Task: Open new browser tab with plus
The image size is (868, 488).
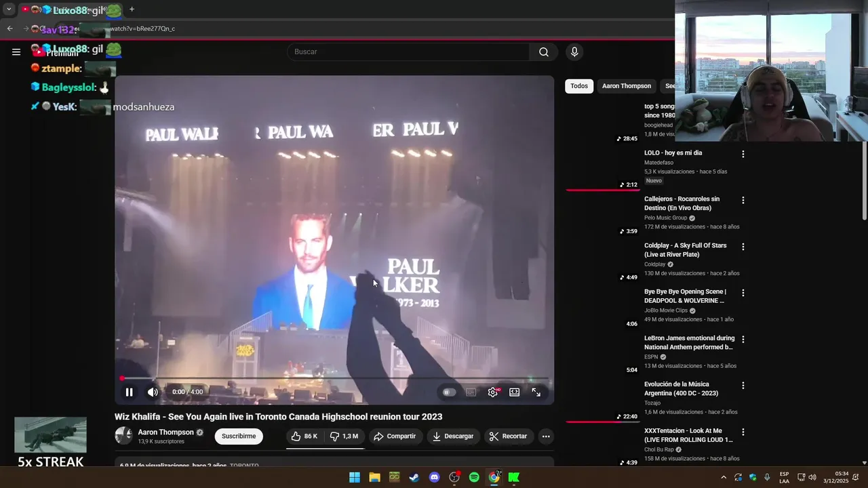Action: pos(132,9)
